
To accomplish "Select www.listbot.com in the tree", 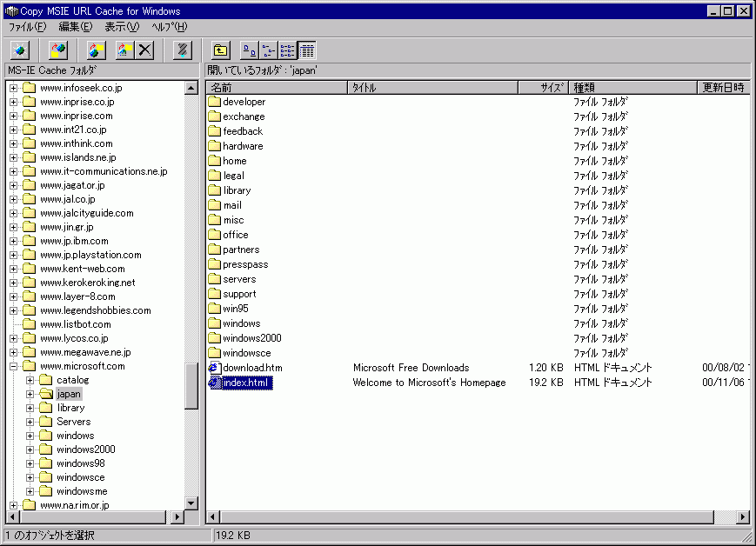I will click(x=76, y=324).
